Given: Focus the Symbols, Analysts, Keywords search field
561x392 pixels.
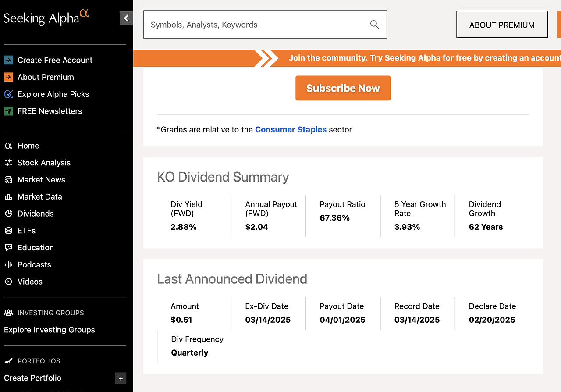Looking at the screenshot, I should click(x=265, y=25).
